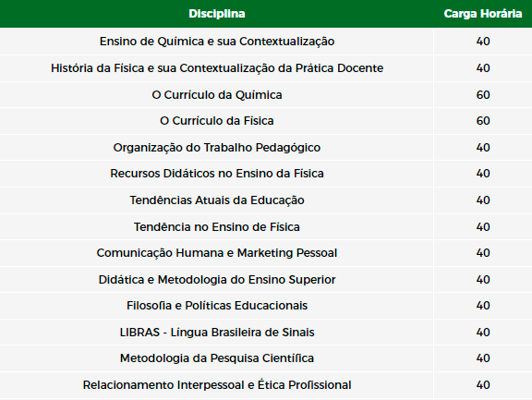Click O Currículo da Química text
This screenshot has height=400, width=532.
click(x=217, y=94)
